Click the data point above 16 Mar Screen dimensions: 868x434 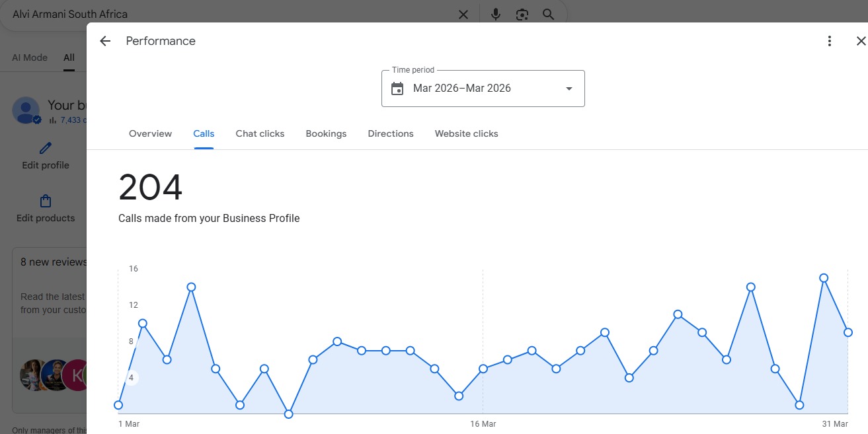(483, 369)
